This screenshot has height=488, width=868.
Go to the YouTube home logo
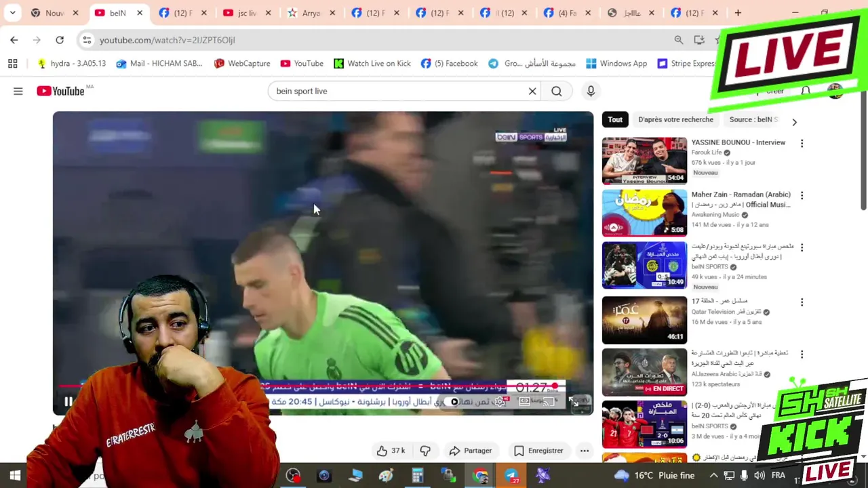pos(61,91)
